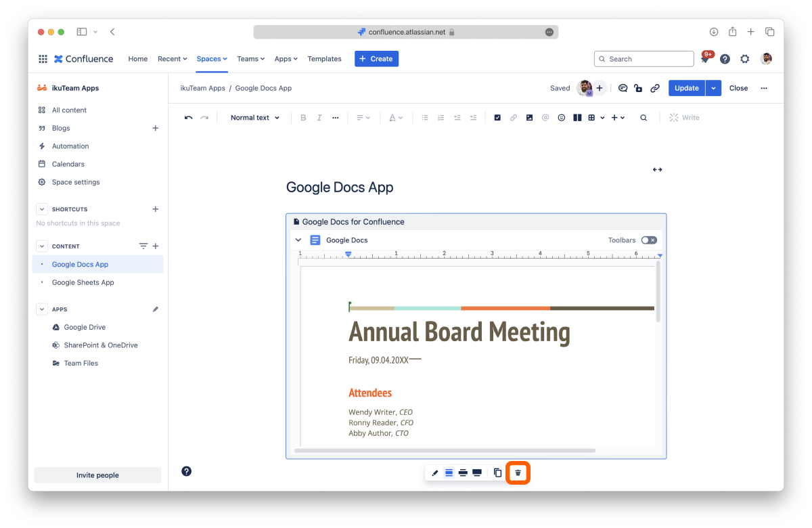Collapse the Google Docs embed chevron
Image resolution: width=812 pixels, height=528 pixels.
[x=298, y=240]
